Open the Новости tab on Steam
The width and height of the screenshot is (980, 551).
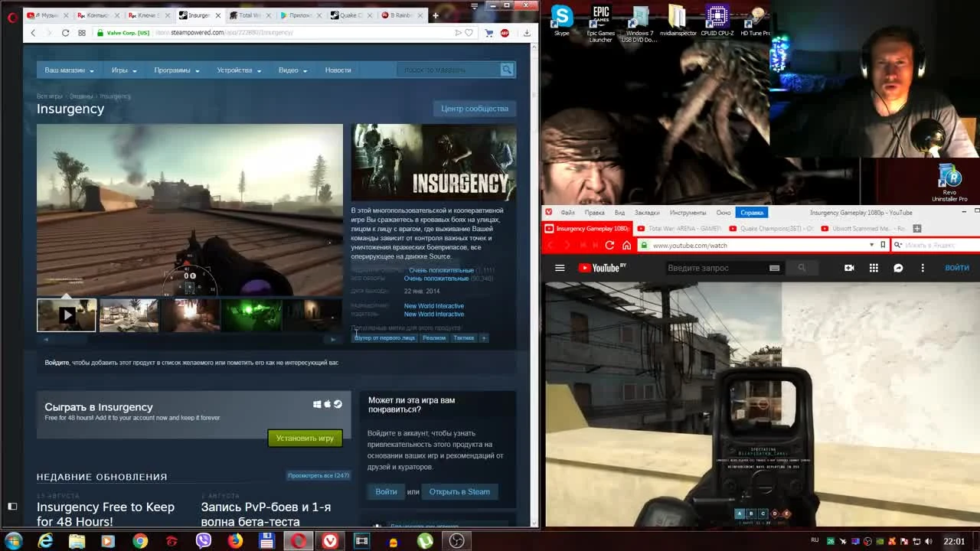338,70
